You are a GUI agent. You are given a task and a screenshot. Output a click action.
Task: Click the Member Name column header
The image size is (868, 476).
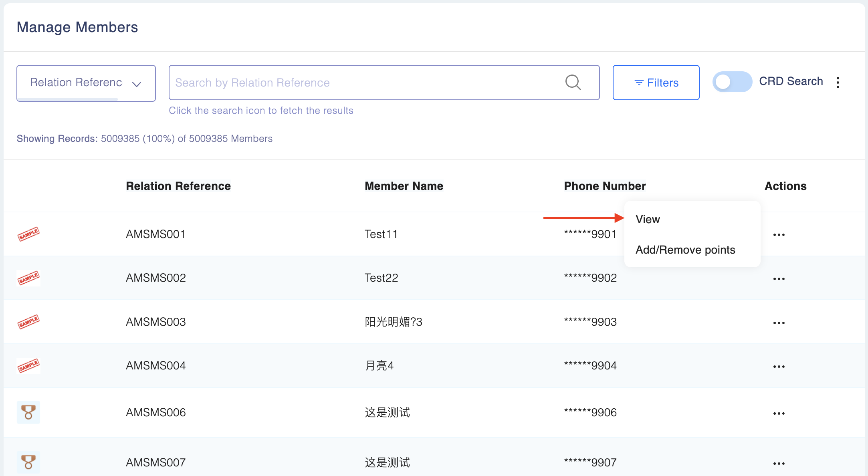coord(404,186)
